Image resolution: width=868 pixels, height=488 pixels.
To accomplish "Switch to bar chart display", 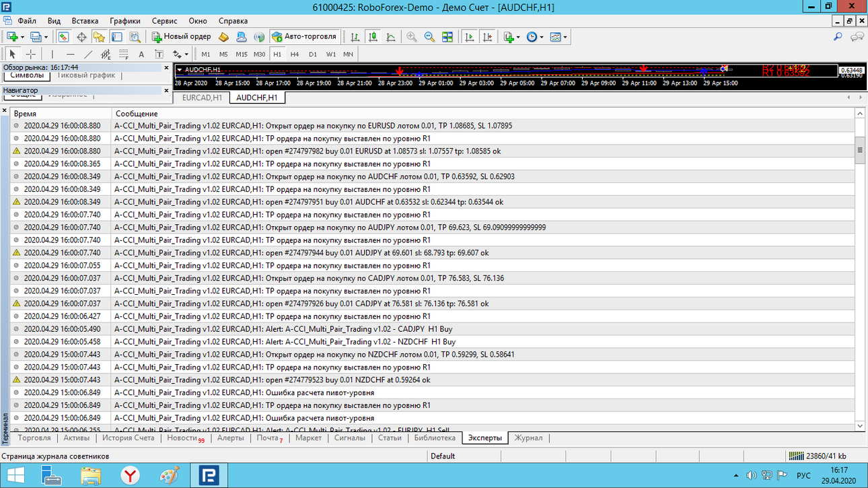I will click(355, 36).
